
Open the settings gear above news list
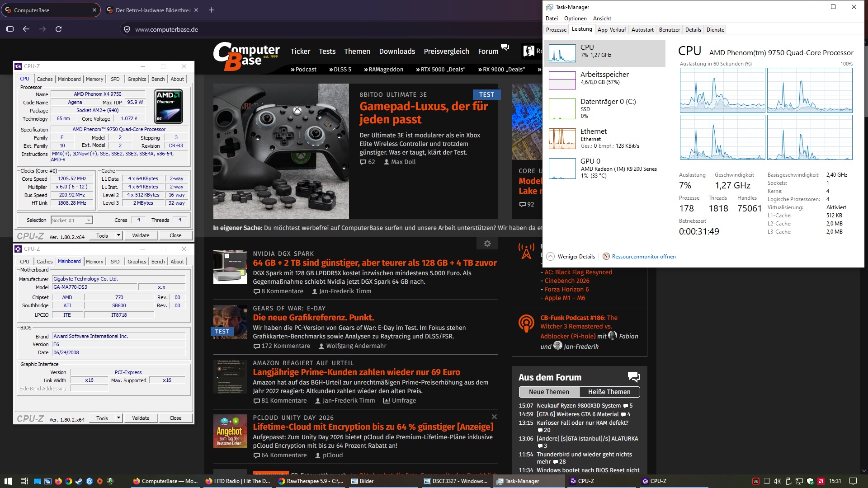click(487, 244)
